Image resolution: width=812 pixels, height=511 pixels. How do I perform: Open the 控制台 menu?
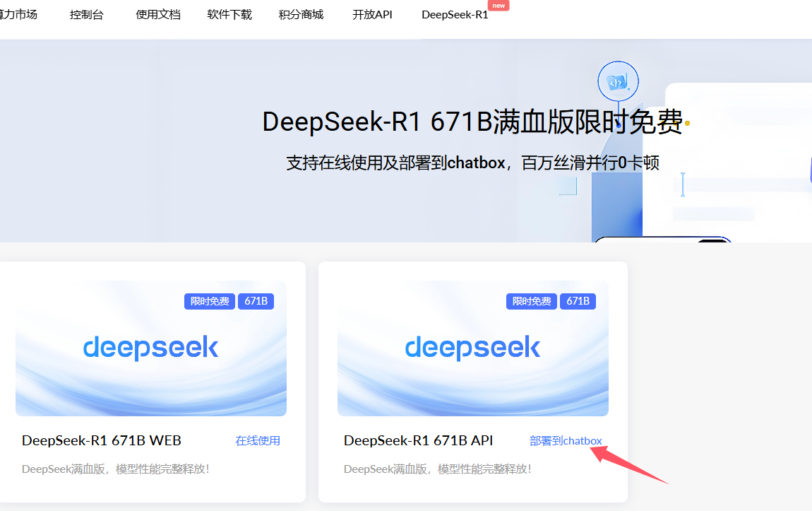click(x=86, y=13)
